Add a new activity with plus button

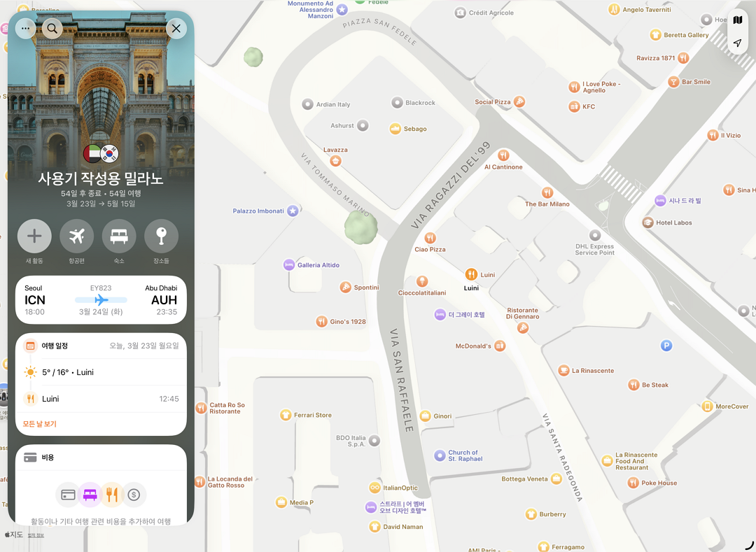pos(34,236)
